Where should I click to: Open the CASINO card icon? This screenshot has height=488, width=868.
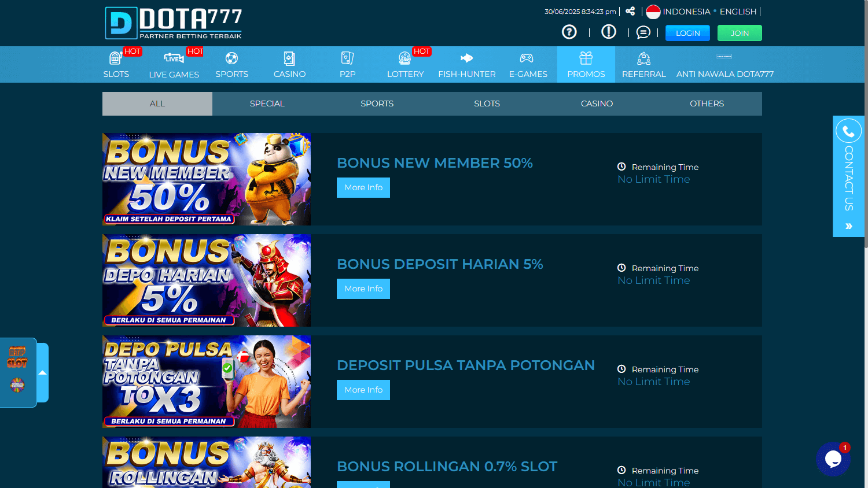click(x=289, y=57)
